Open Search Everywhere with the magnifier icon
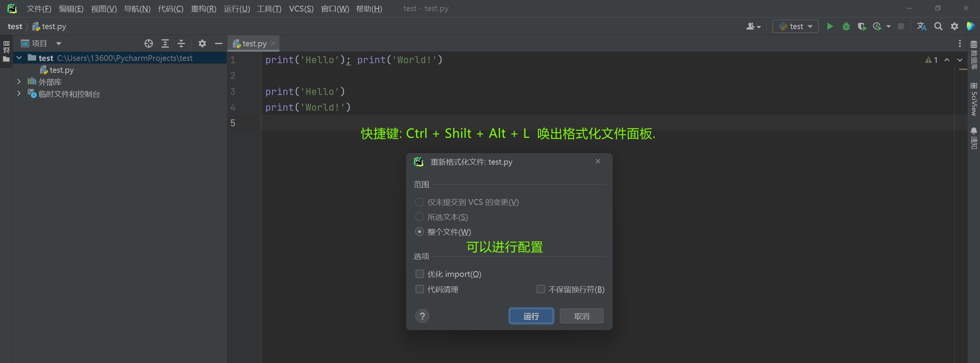The height and width of the screenshot is (363, 980). pyautogui.click(x=938, y=26)
